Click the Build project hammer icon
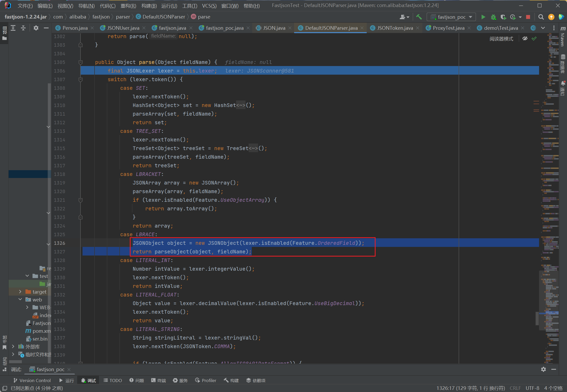567x392 pixels. pos(419,17)
